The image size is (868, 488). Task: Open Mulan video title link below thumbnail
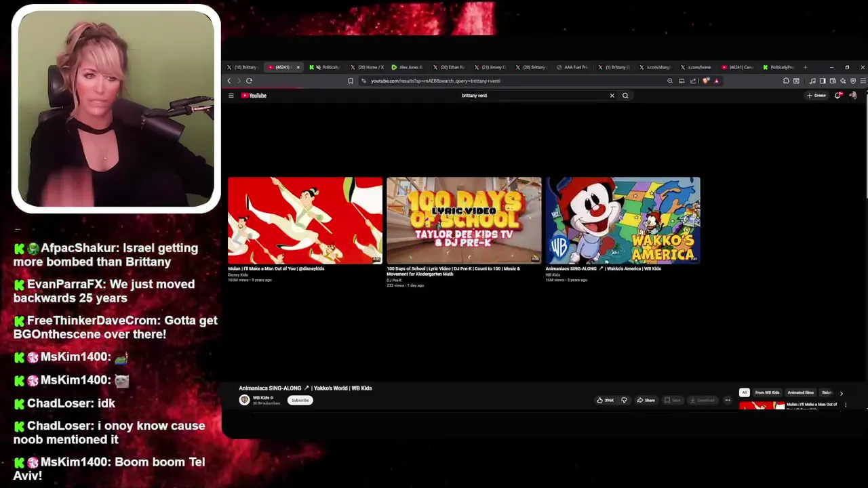(276, 268)
